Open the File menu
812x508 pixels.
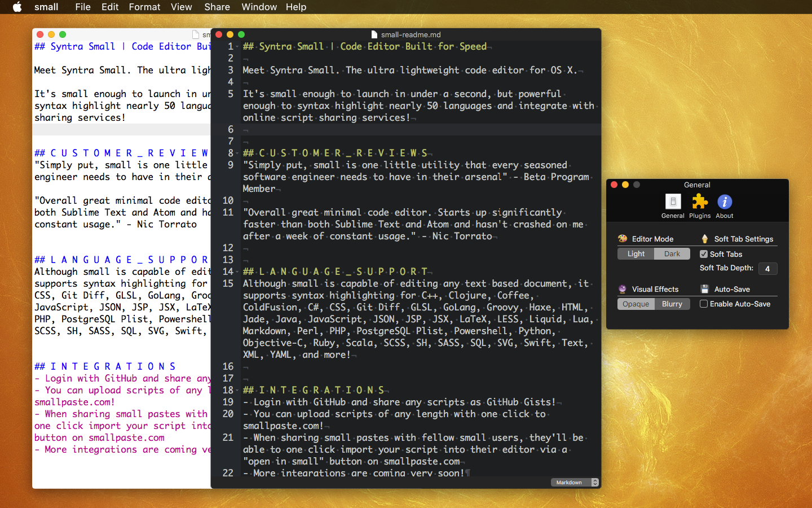coord(83,7)
